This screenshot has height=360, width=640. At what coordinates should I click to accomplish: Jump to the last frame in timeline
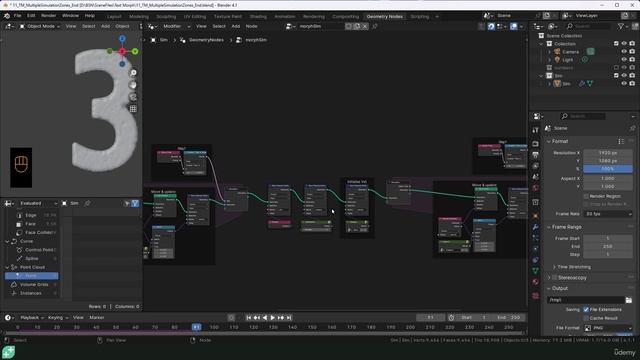(x=289, y=318)
